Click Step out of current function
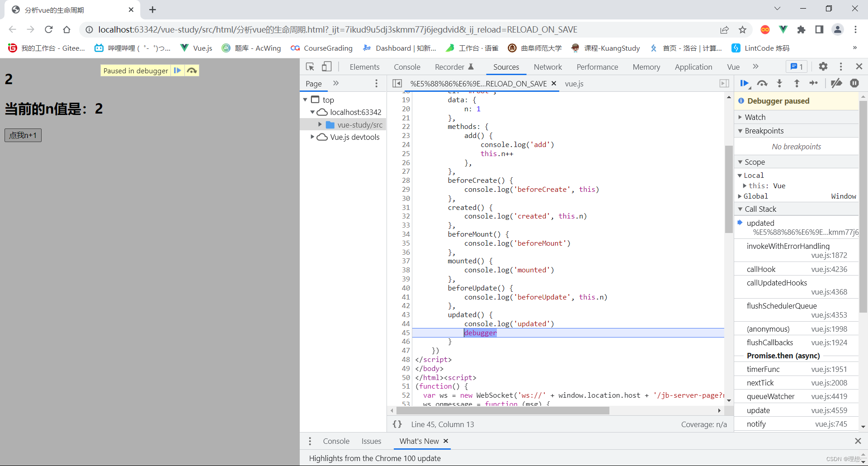 click(797, 83)
